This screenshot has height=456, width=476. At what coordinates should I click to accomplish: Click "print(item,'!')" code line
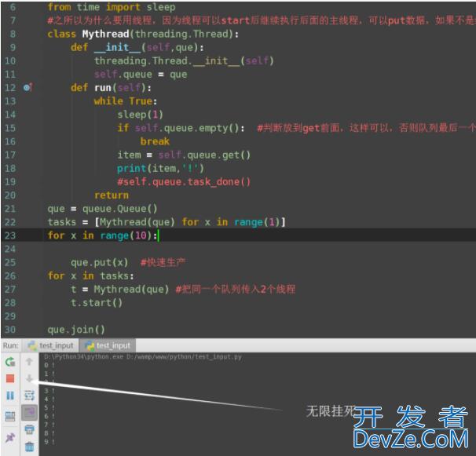[160, 168]
